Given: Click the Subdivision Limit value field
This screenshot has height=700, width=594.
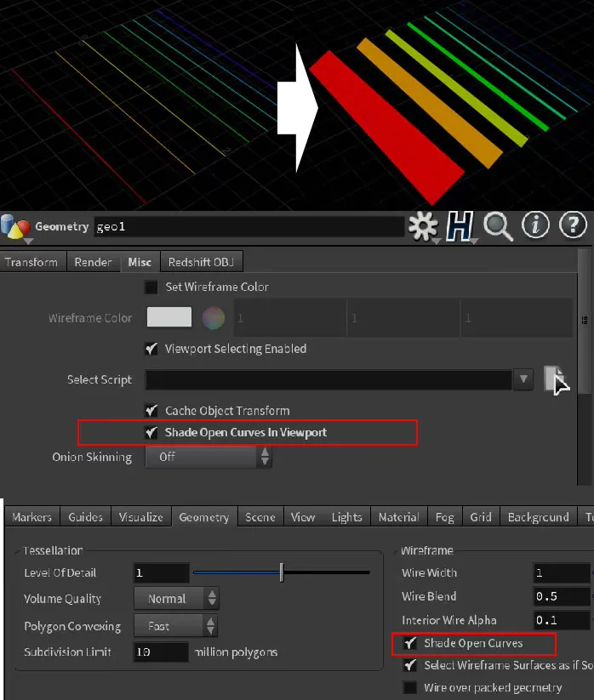Looking at the screenshot, I should pos(161,652).
